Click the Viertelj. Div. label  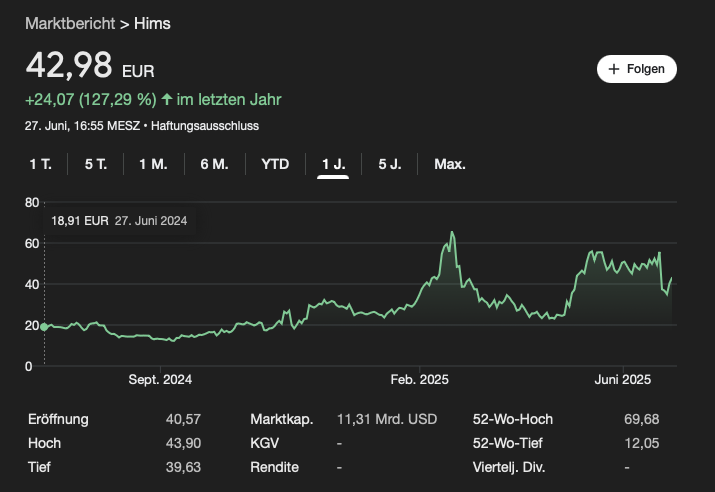point(509,467)
